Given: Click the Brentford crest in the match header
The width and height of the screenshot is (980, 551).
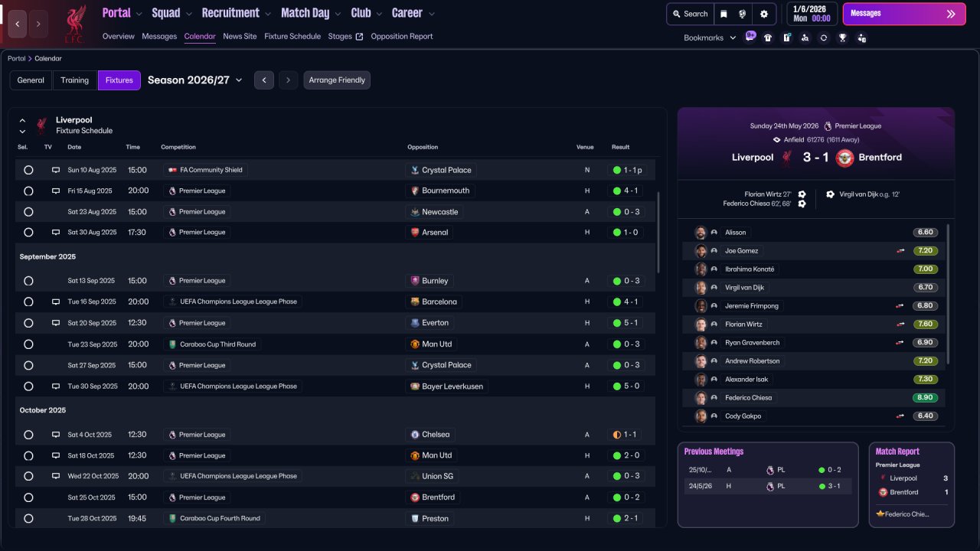Looking at the screenshot, I should pos(844,158).
